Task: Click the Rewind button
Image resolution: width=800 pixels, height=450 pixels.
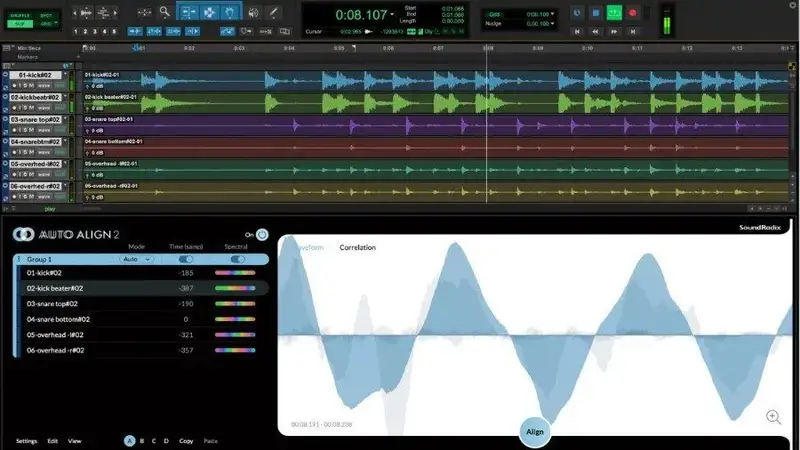Action: coord(595,32)
